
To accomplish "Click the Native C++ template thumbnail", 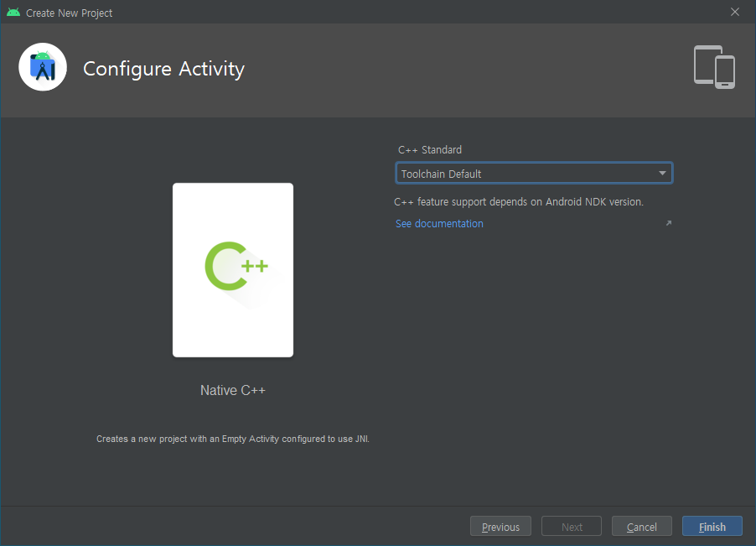I will click(233, 270).
